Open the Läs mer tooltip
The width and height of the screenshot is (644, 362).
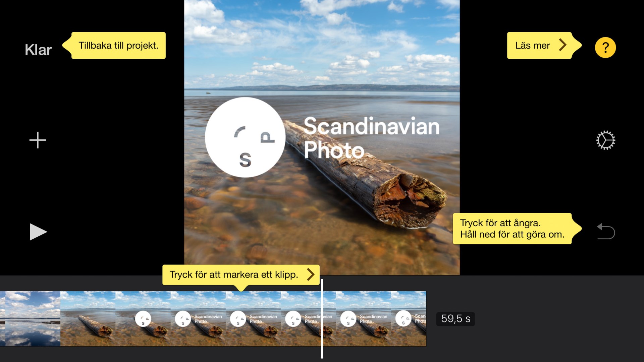click(543, 46)
